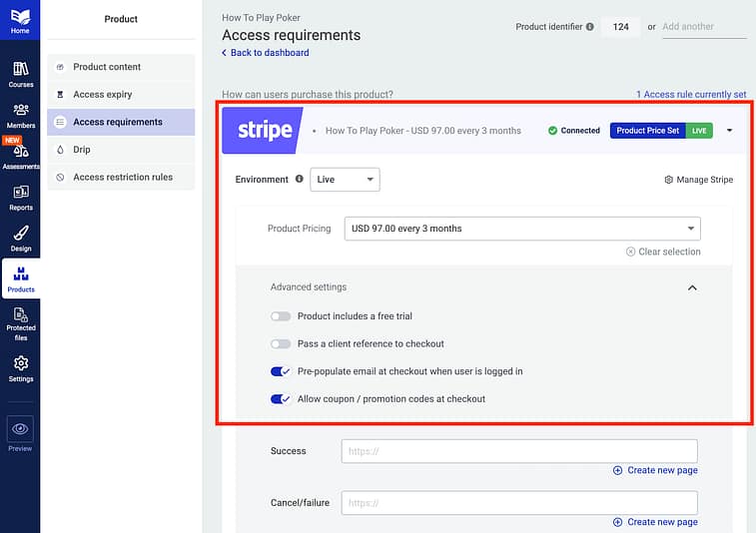Enable Pass a client reference to checkout
Screen dimensions: 756x533
tap(280, 343)
